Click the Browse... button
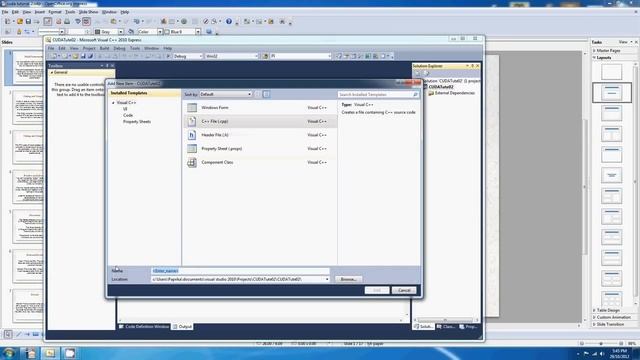 [x=349, y=280]
